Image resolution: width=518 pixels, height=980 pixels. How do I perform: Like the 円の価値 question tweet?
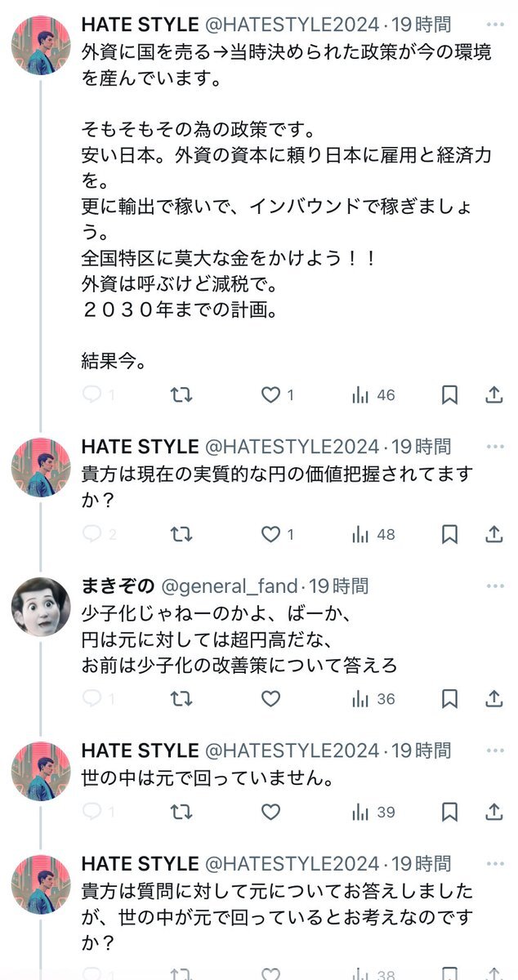point(270,534)
